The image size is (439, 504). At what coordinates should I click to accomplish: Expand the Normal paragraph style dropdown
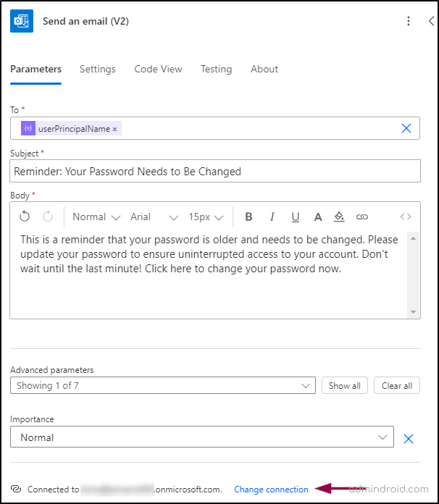[x=96, y=217]
